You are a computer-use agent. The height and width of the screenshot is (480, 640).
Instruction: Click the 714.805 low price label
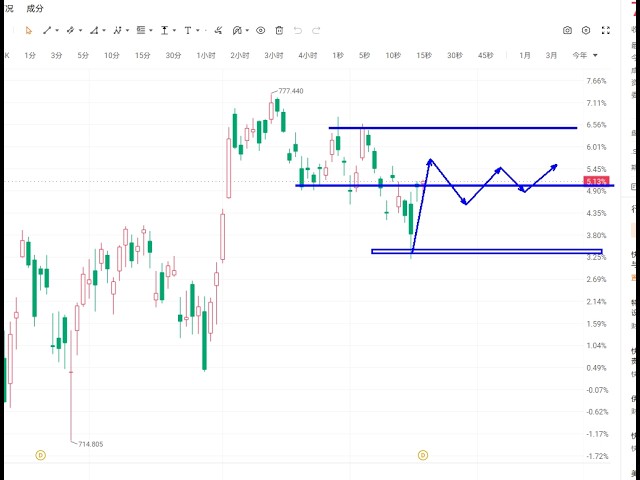click(x=90, y=444)
